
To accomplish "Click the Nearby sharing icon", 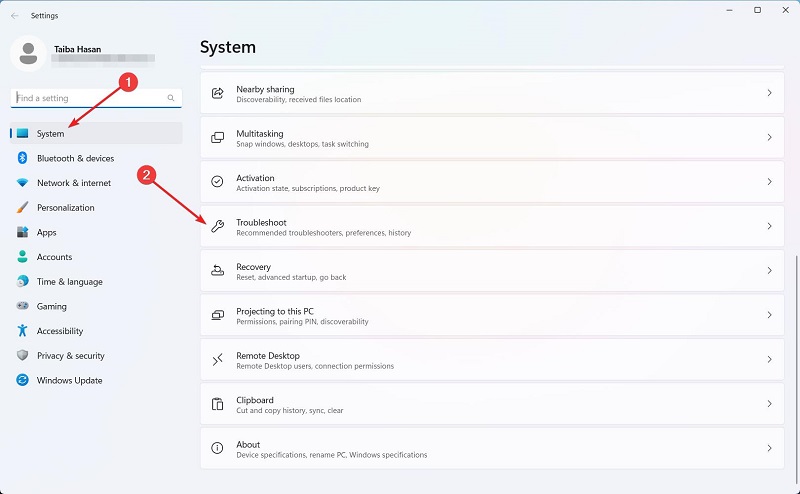I will [217, 93].
